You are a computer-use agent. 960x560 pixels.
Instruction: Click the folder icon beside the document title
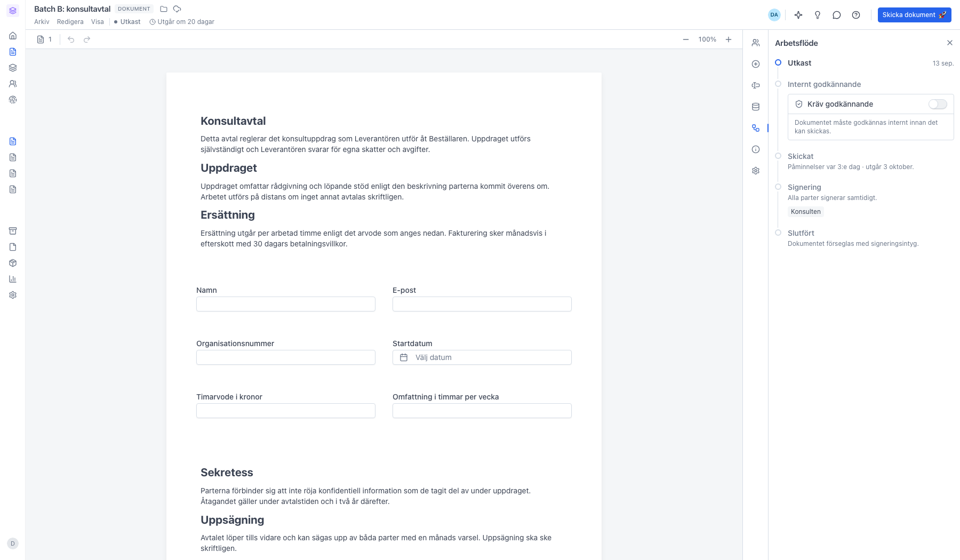[x=164, y=9]
